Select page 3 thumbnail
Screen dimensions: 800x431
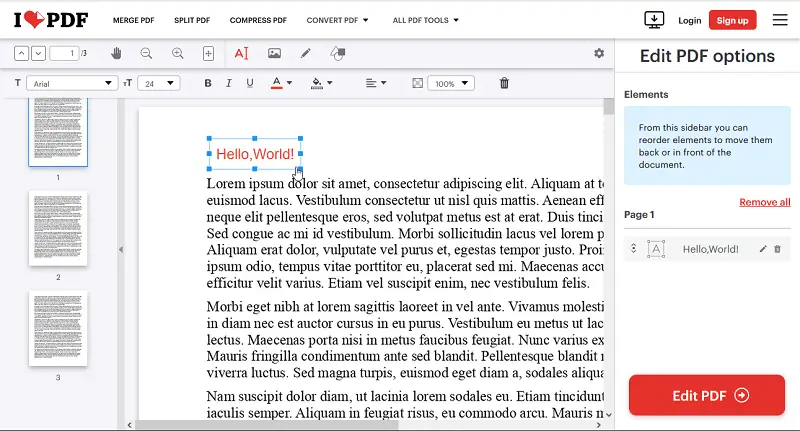pyautogui.click(x=58, y=328)
